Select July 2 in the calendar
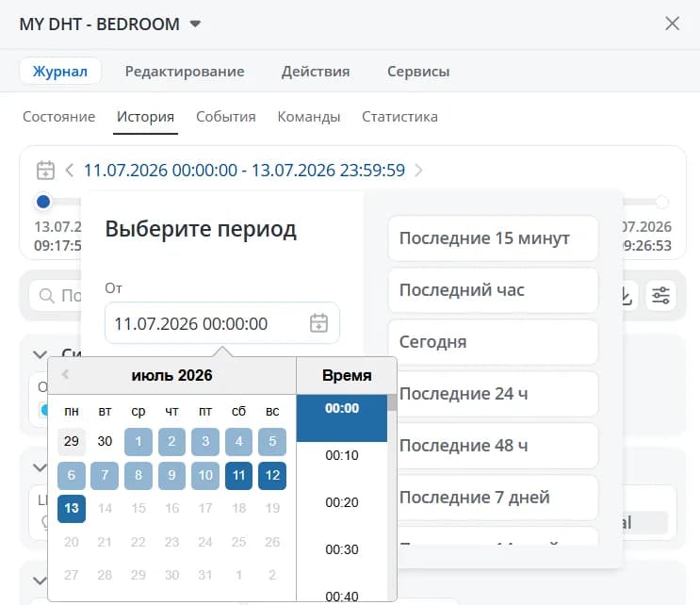Viewport: 700px width, 605px height. point(171,441)
